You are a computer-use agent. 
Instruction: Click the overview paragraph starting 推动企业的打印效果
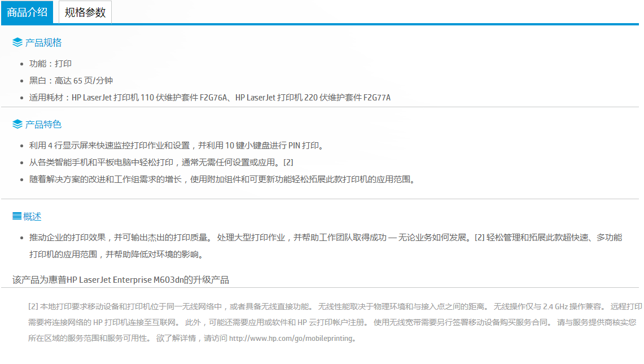[x=326, y=245]
